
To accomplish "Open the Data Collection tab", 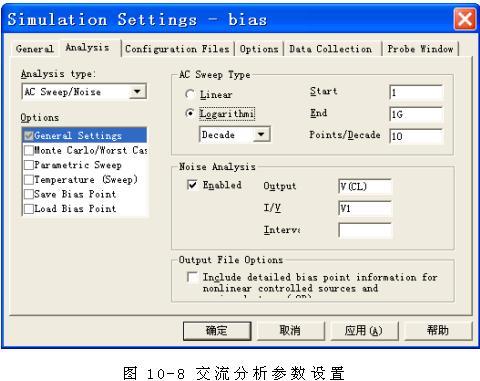I will [x=330, y=49].
